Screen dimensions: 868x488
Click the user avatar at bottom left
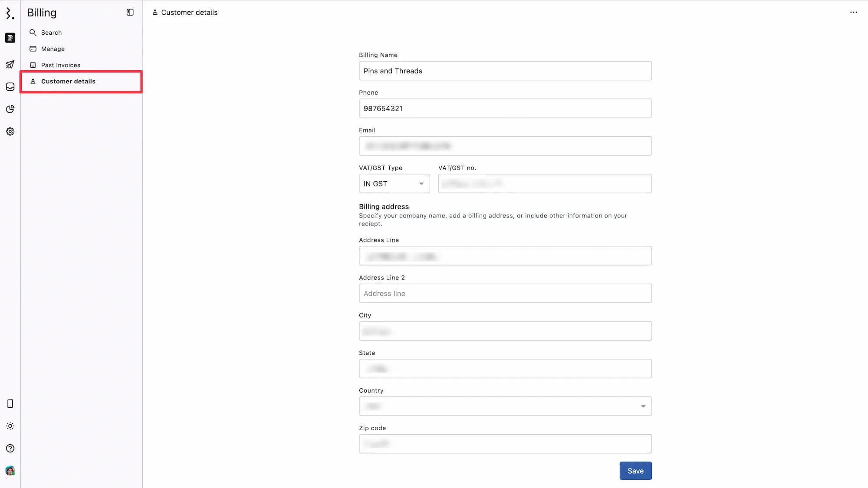tap(10, 471)
